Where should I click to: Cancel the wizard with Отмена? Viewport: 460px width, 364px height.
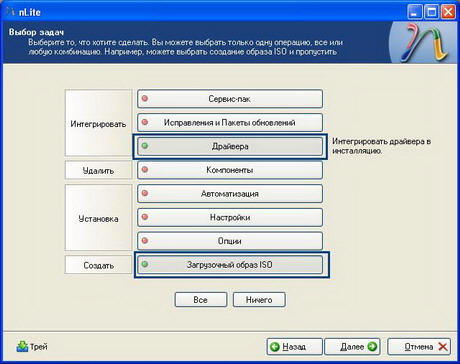tap(419, 347)
